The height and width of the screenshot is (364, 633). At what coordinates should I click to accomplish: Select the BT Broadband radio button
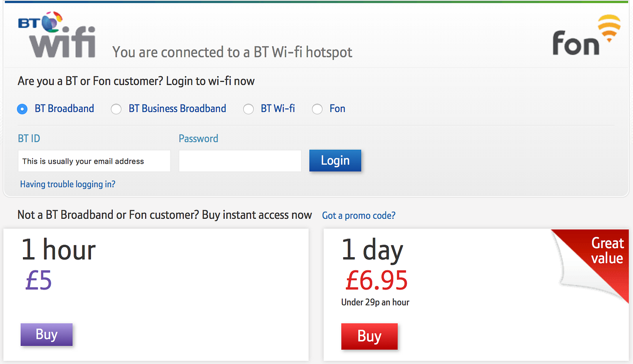23,109
